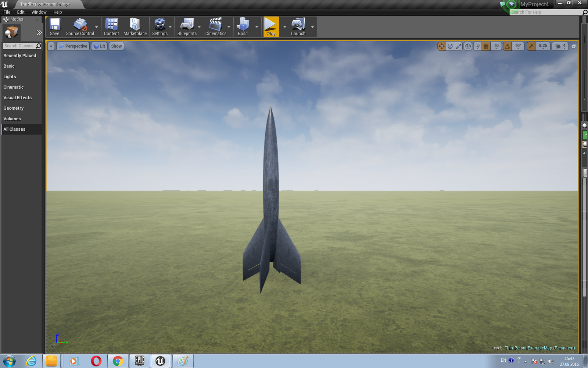Click the Show viewport button
The height and width of the screenshot is (368, 588).
pyautogui.click(x=116, y=46)
